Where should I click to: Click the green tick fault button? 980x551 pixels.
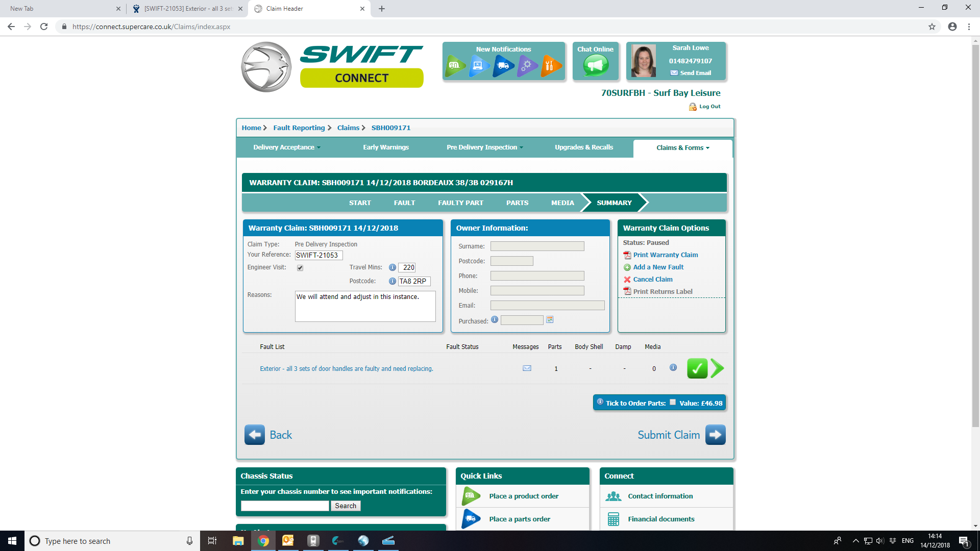(x=697, y=368)
